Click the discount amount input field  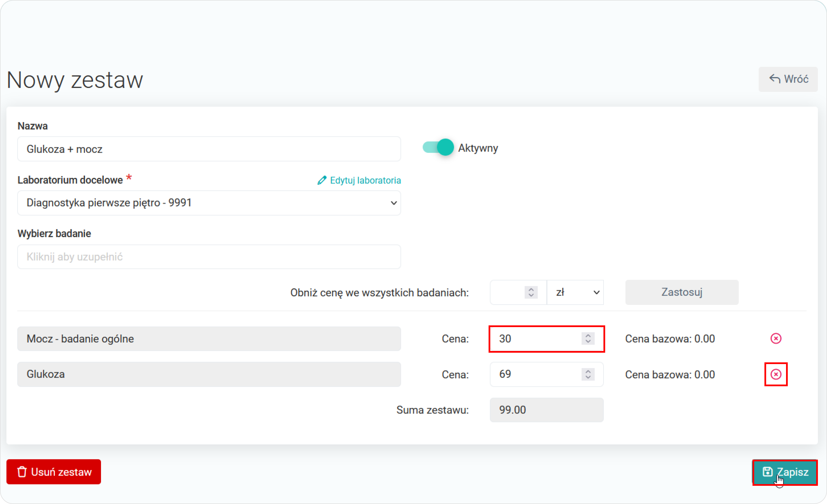point(518,292)
